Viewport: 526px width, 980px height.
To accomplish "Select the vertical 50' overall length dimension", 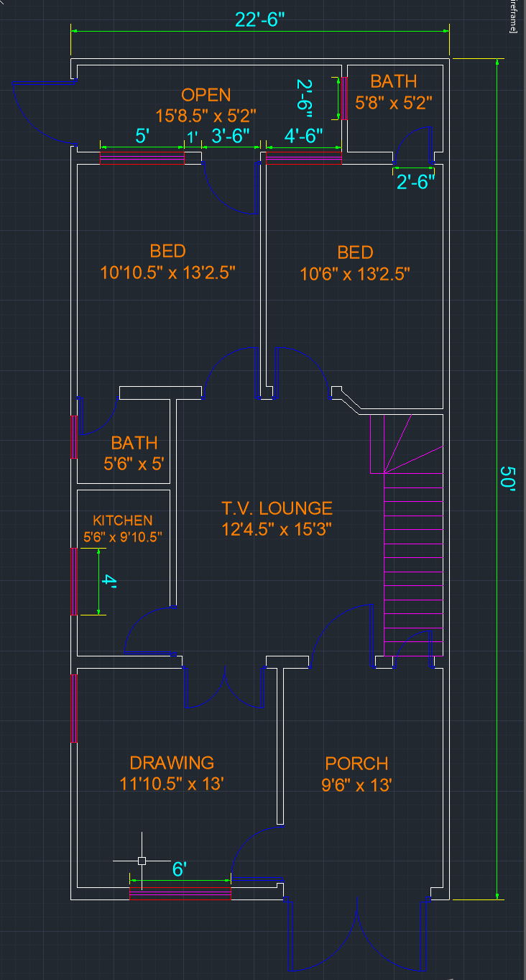I will [507, 478].
